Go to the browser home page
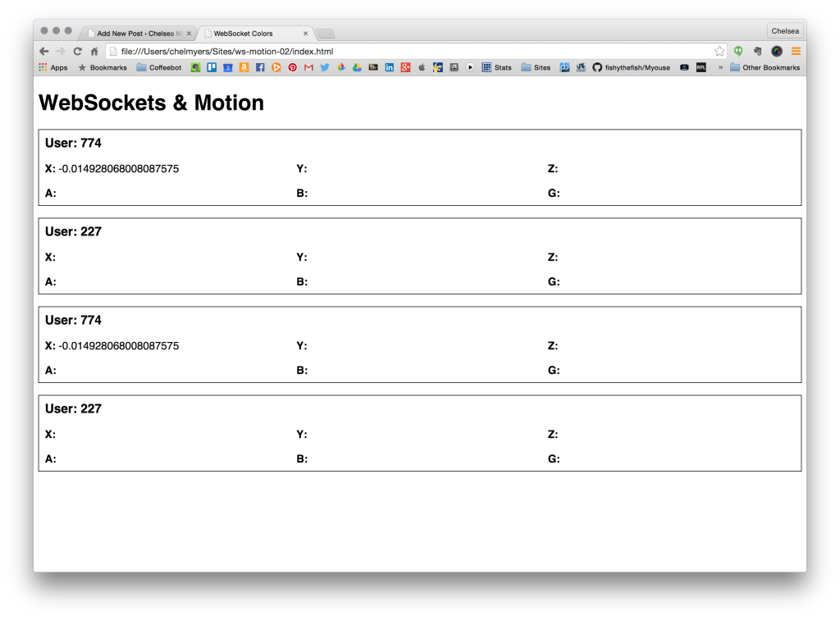This screenshot has width=840, height=620. coord(94,52)
